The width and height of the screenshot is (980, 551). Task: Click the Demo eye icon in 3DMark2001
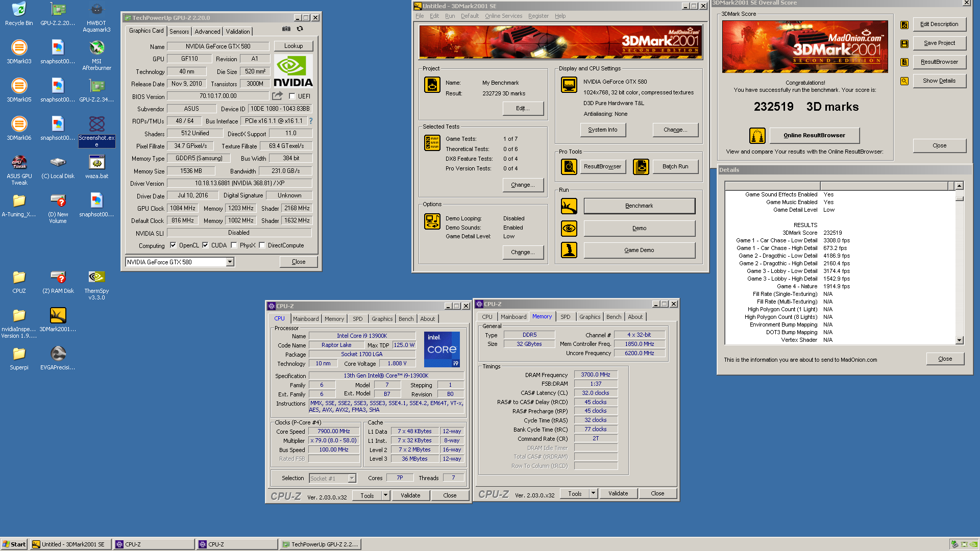pos(569,228)
